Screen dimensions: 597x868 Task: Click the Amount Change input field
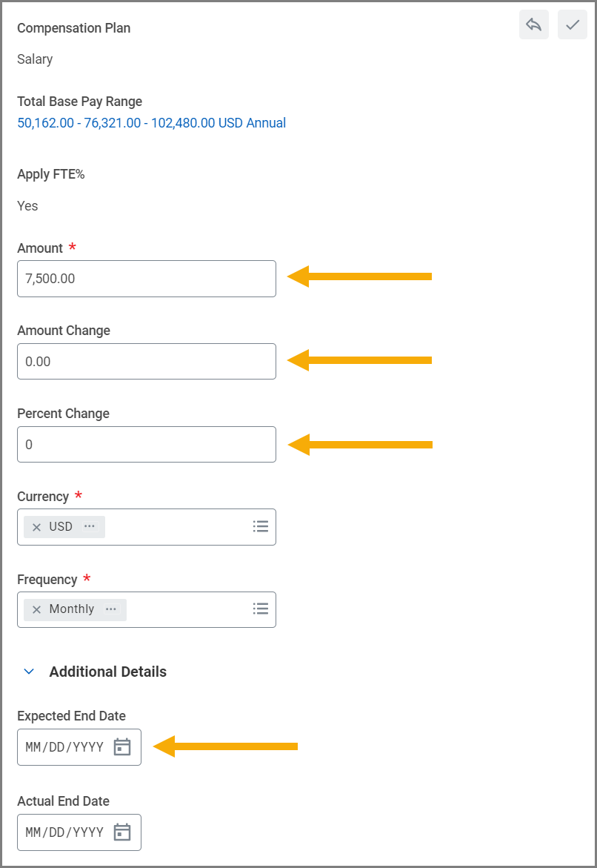pos(146,362)
